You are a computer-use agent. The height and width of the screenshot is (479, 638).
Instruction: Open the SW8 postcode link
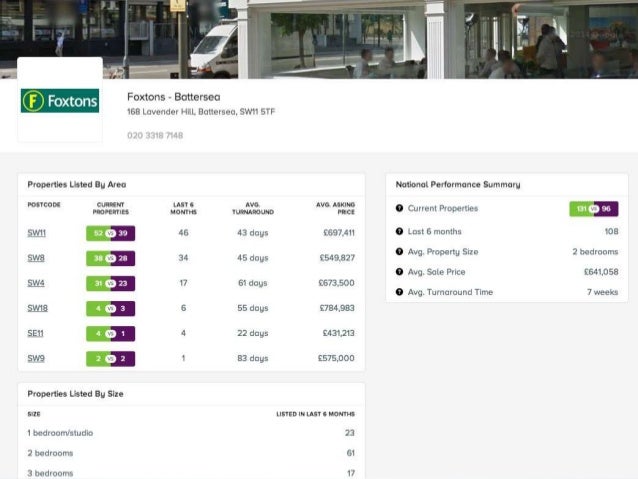point(36,258)
